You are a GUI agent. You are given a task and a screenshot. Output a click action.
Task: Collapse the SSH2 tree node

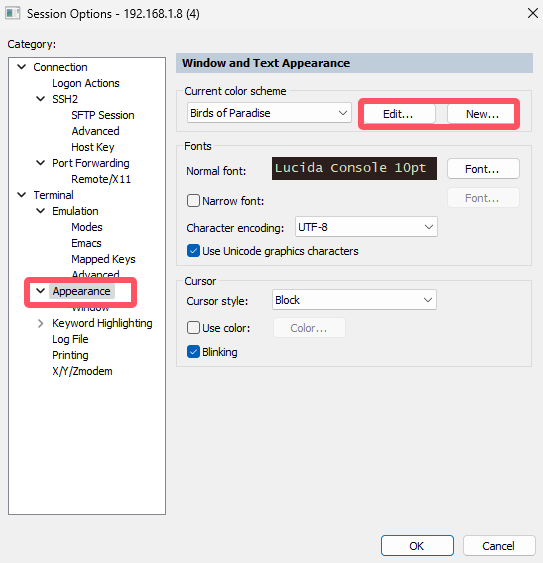41,99
